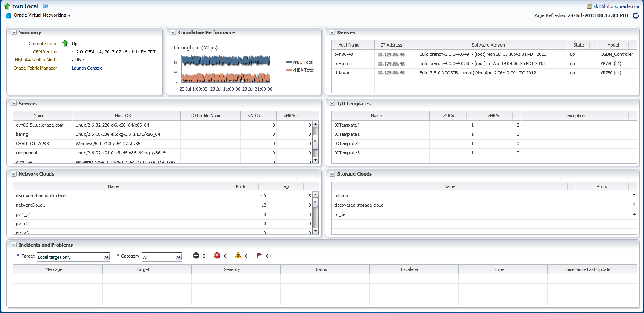The image size is (644, 313).
Task: Click the OSDN_Controller model cell
Action: click(x=617, y=54)
